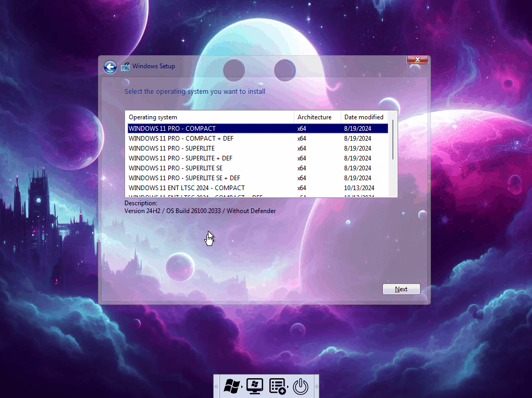Viewport: 532px width, 398px height.
Task: Click the left diamond handle of the dock
Action: 216,387
